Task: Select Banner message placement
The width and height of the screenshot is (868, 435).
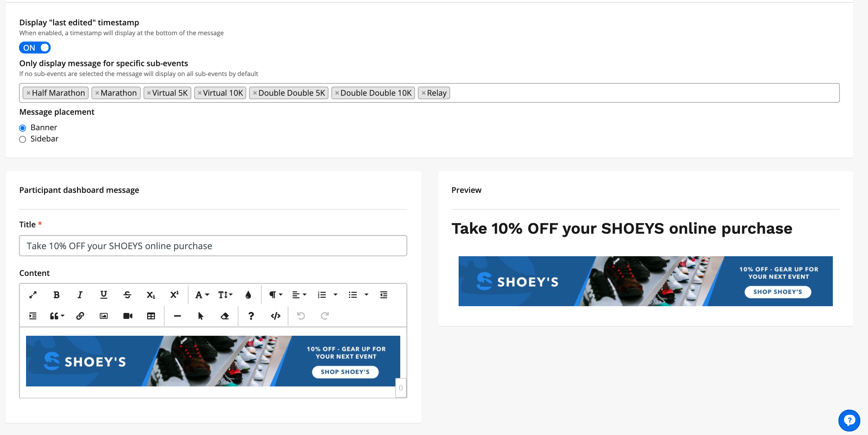Action: (x=23, y=128)
